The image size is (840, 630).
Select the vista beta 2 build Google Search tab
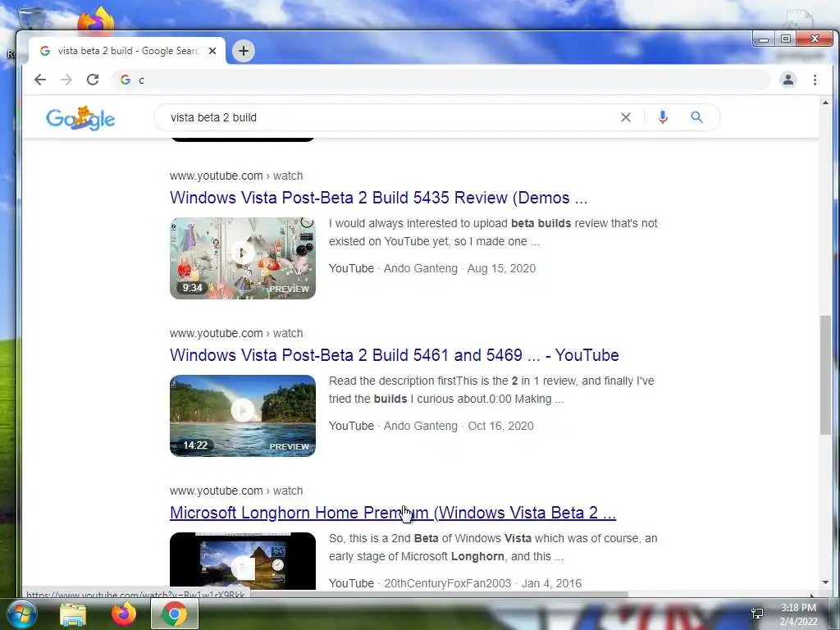[127, 51]
